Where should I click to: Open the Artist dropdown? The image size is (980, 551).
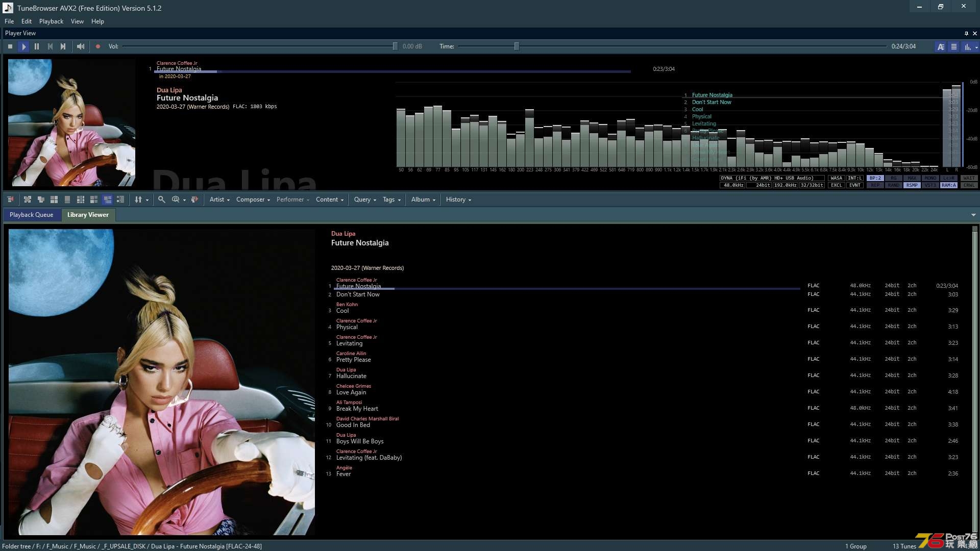[x=219, y=199]
